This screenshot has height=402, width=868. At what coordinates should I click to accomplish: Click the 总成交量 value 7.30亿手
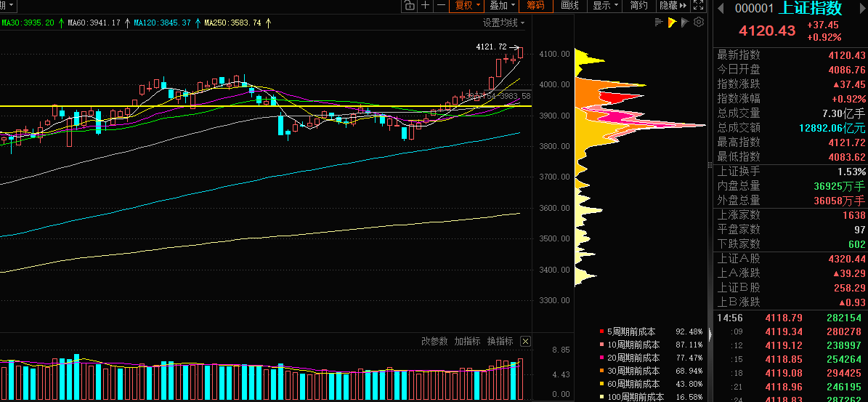pyautogui.click(x=843, y=113)
